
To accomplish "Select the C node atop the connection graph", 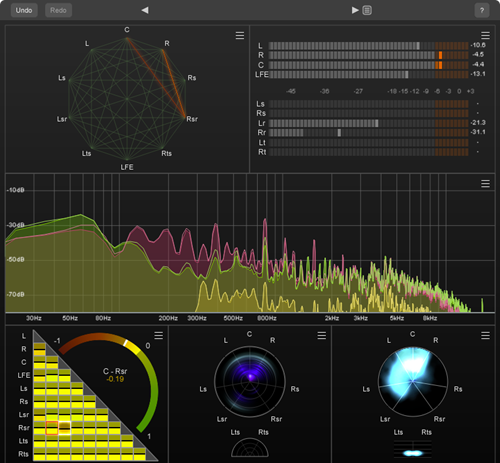I will click(x=127, y=38).
